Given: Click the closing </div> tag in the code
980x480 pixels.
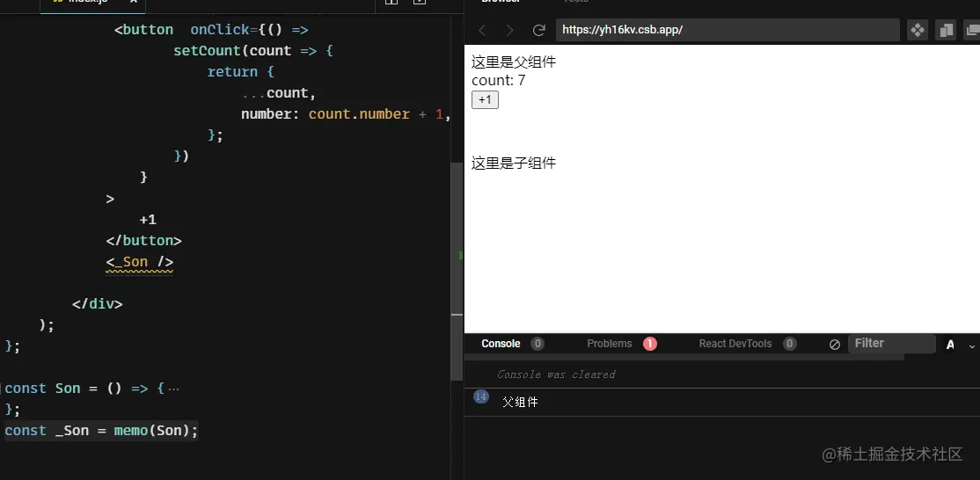Looking at the screenshot, I should [x=98, y=304].
